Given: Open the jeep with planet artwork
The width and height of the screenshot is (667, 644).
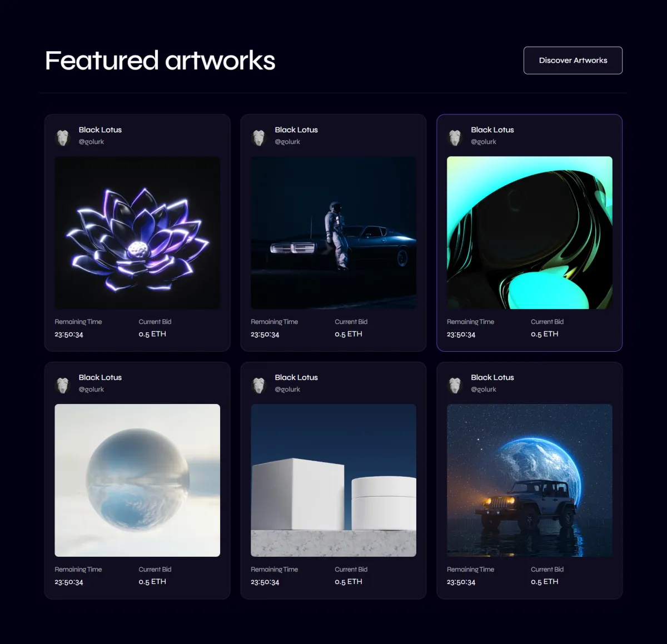Looking at the screenshot, I should click(x=530, y=481).
